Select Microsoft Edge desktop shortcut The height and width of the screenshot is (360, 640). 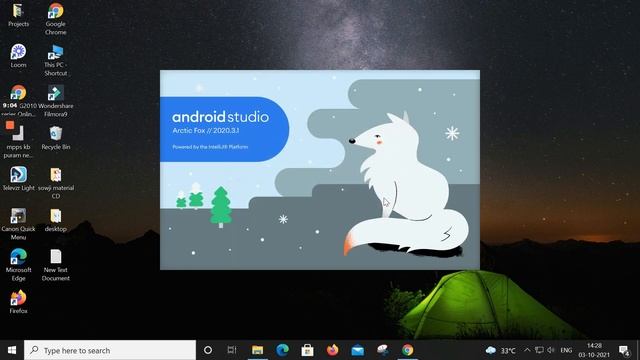point(18,264)
